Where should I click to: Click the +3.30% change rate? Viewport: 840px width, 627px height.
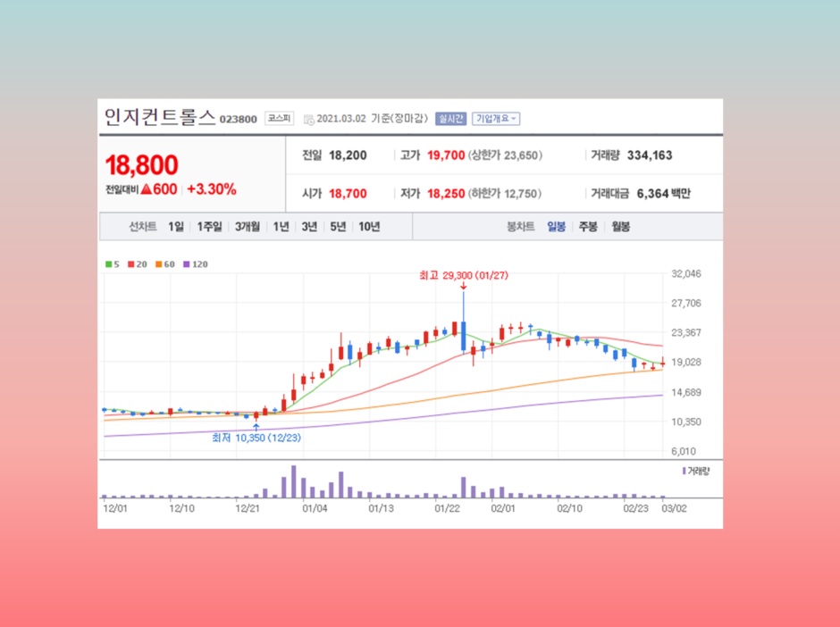(212, 189)
